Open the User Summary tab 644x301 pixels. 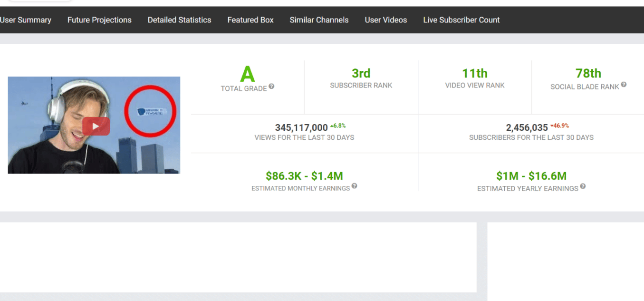pos(26,19)
